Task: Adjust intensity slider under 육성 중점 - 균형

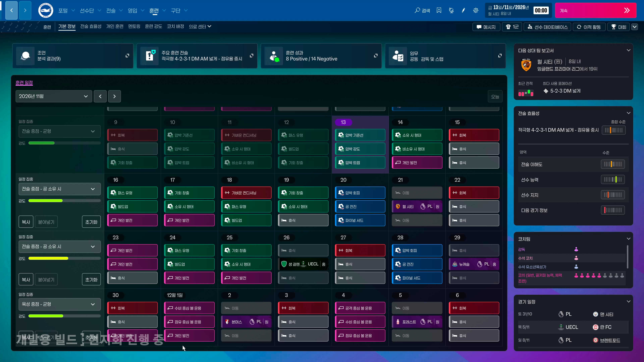Action: pos(65,316)
